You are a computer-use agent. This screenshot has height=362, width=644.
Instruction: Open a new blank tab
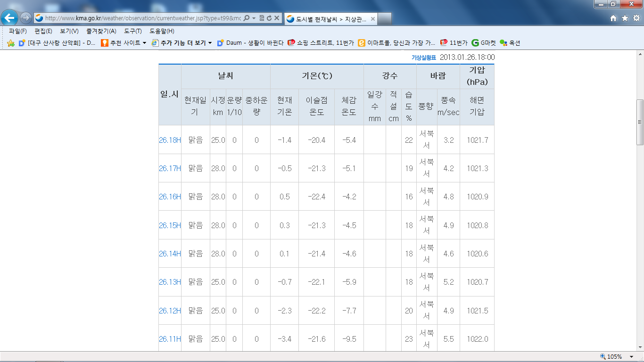385,19
